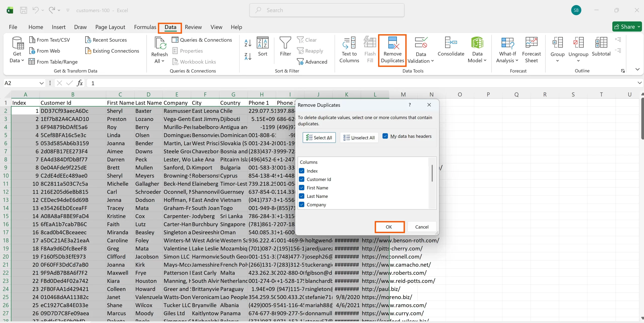Switch to the Insert tab
This screenshot has height=323, width=644.
(x=59, y=27)
